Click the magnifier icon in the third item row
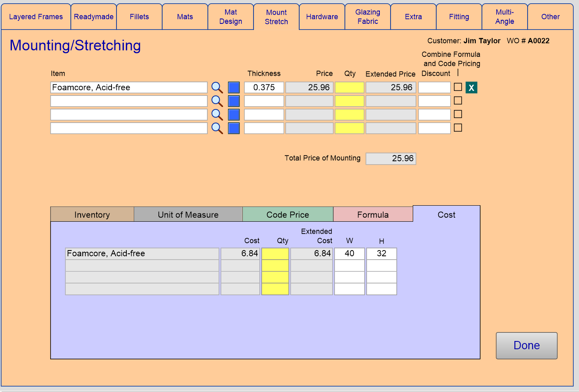This screenshot has width=579, height=392. pos(217,115)
